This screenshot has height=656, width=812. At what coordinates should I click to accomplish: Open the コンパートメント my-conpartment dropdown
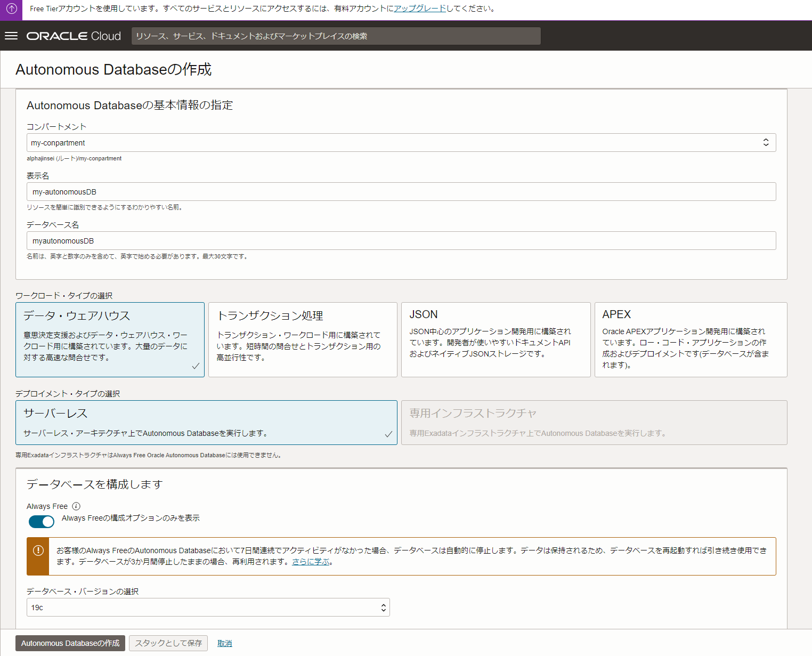[x=401, y=143]
